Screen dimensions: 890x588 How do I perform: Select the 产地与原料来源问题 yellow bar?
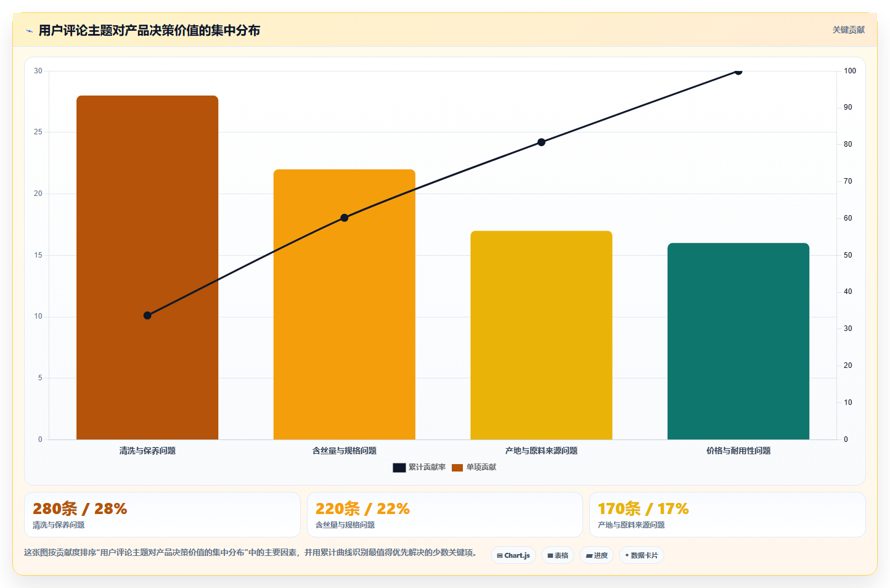coord(541,335)
